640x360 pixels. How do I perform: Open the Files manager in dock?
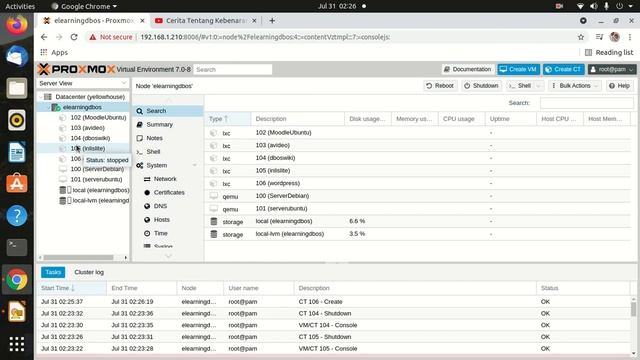(x=17, y=88)
